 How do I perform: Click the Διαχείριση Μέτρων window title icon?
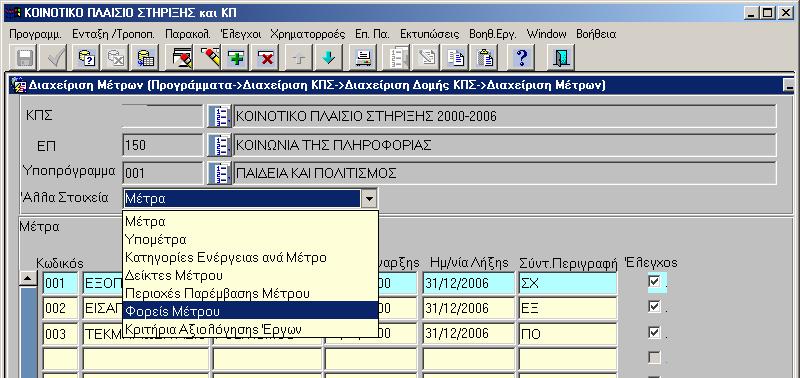[x=19, y=85]
